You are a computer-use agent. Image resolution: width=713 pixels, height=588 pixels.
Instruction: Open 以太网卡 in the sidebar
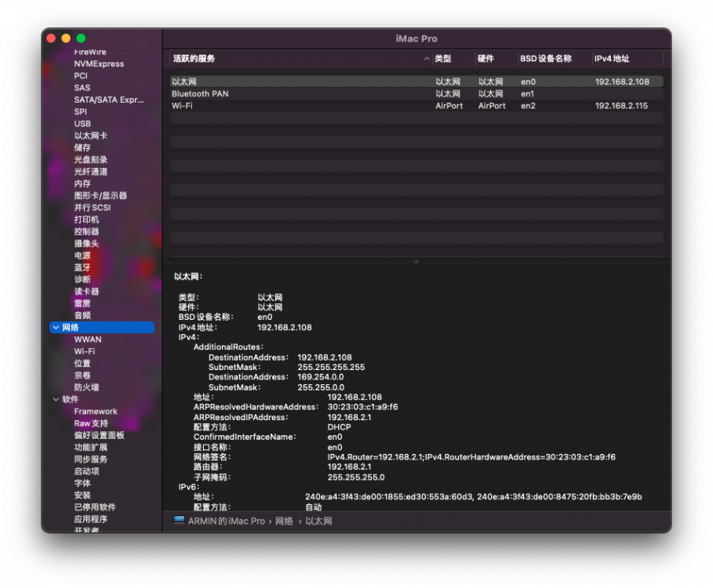[x=90, y=136]
